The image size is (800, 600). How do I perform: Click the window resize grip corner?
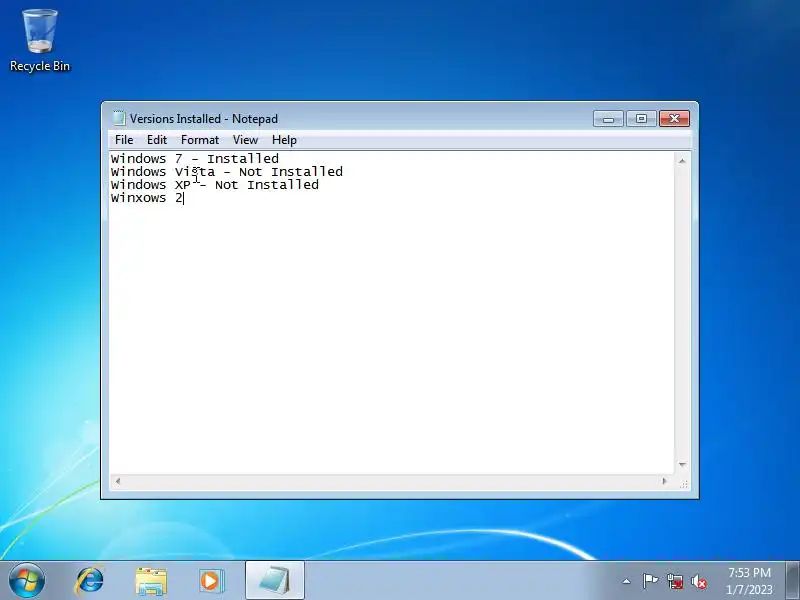pos(684,484)
